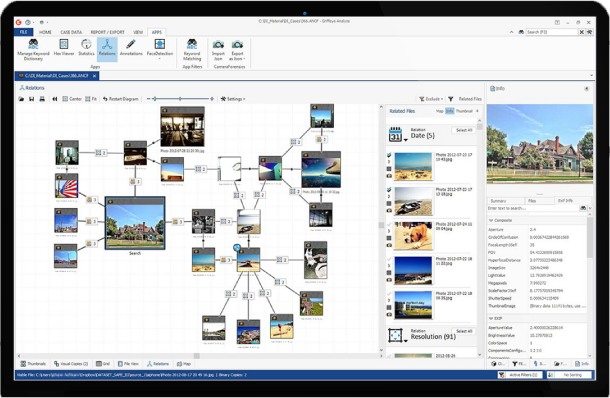
Task: Open the No Sorting status button
Action: click(x=569, y=375)
